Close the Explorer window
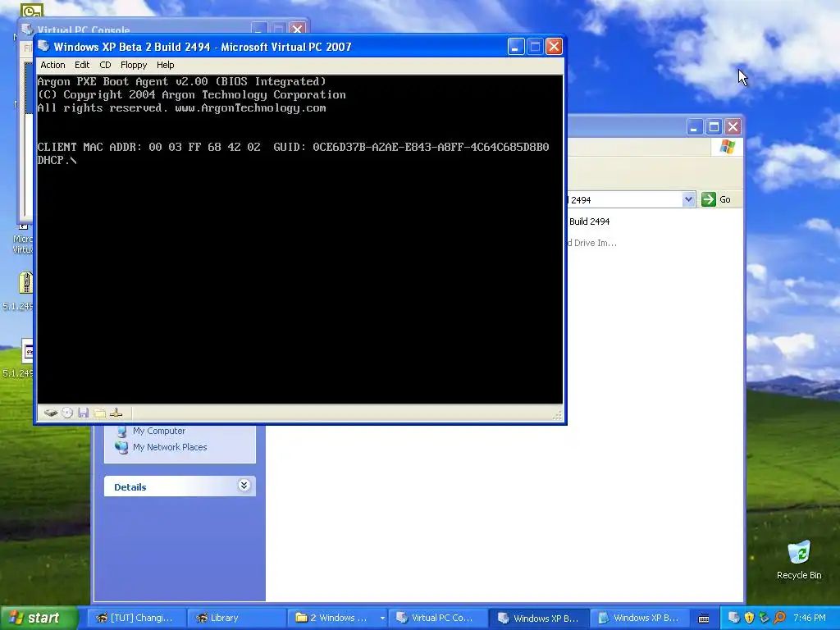The image size is (840, 630). (x=733, y=127)
